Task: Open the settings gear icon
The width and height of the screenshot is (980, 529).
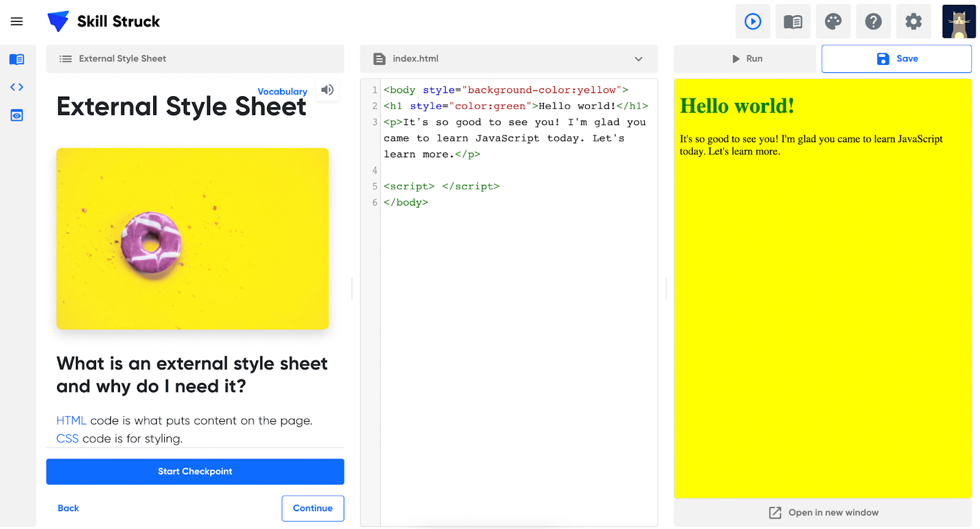Action: [913, 21]
